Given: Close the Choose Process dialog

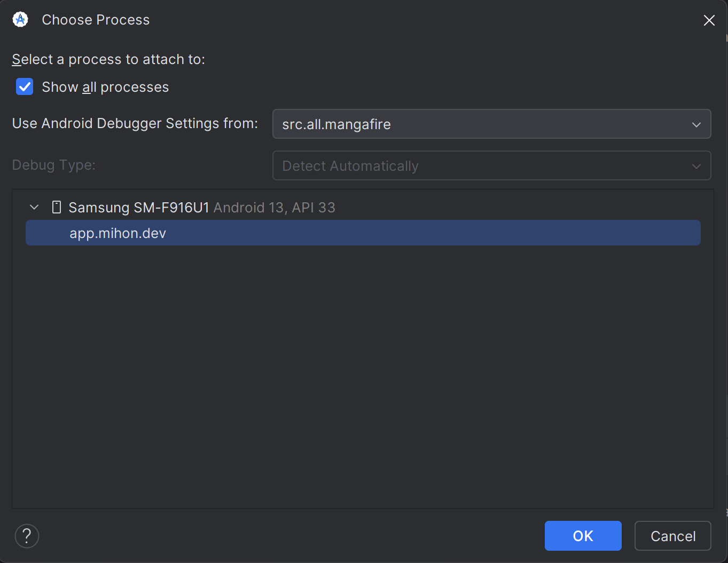Looking at the screenshot, I should 709,20.
